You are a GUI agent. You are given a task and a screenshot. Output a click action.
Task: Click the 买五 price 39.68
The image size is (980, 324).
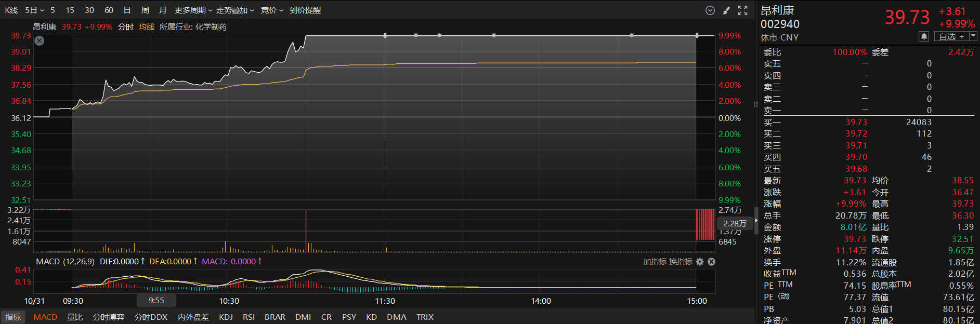pyautogui.click(x=856, y=169)
